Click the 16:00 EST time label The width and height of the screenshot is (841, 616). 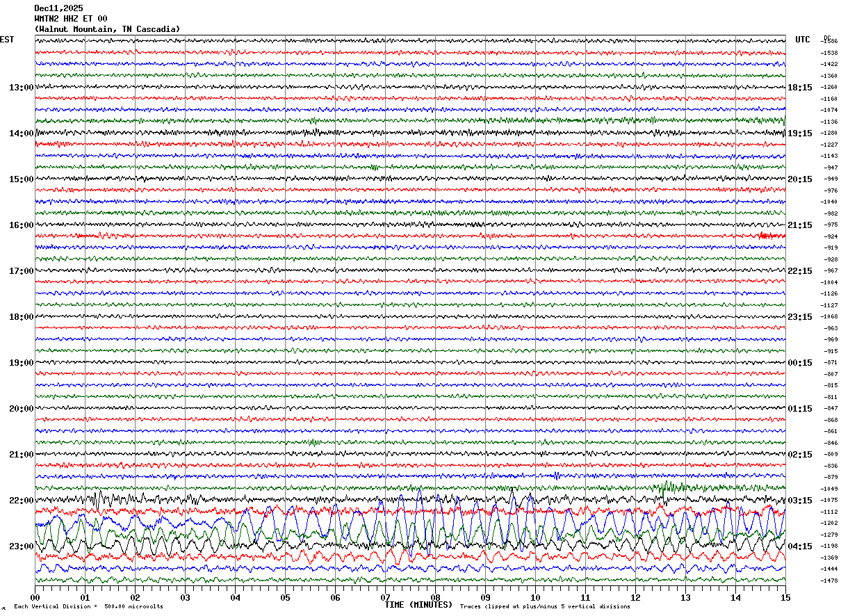(x=21, y=225)
